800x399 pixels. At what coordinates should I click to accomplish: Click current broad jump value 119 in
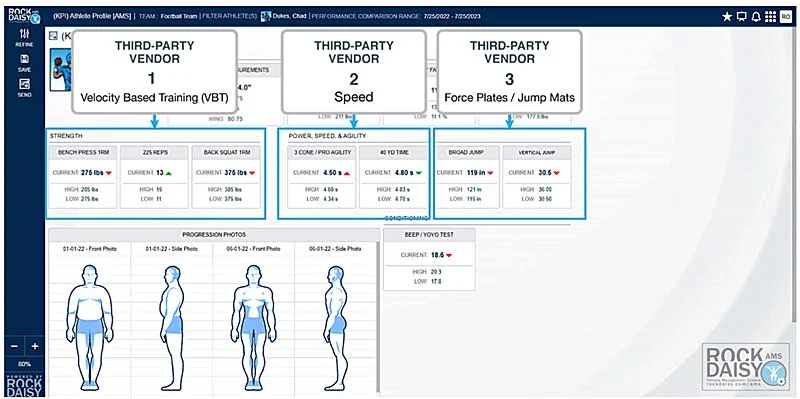476,173
